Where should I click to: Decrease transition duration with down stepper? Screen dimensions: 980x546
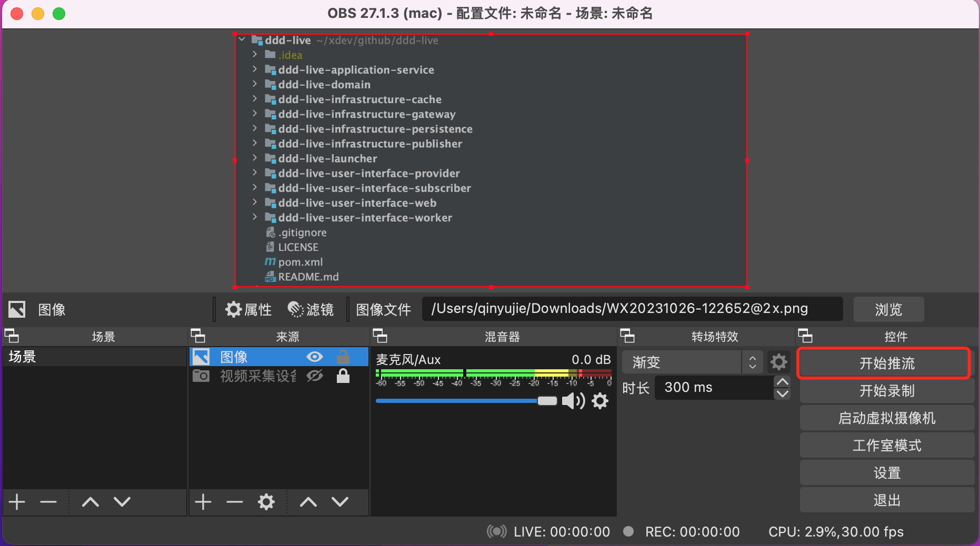pyautogui.click(x=783, y=394)
